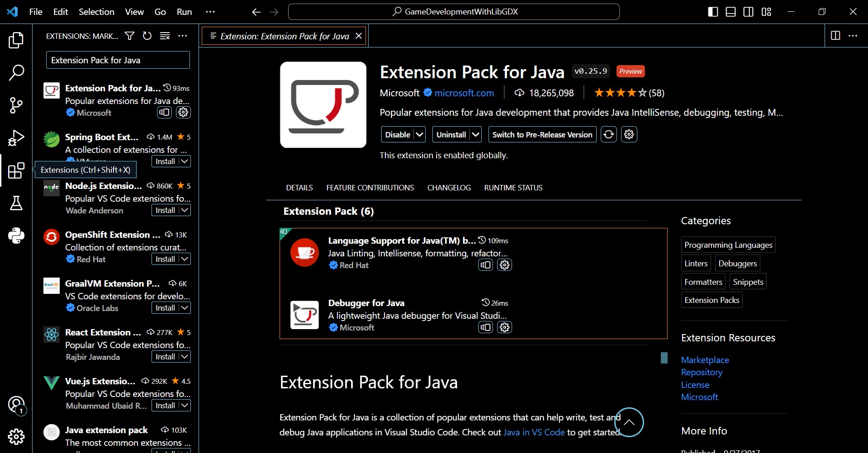Viewport: 868px width, 453px height.
Task: Open the Repository link under Extension Resources
Action: pos(702,372)
